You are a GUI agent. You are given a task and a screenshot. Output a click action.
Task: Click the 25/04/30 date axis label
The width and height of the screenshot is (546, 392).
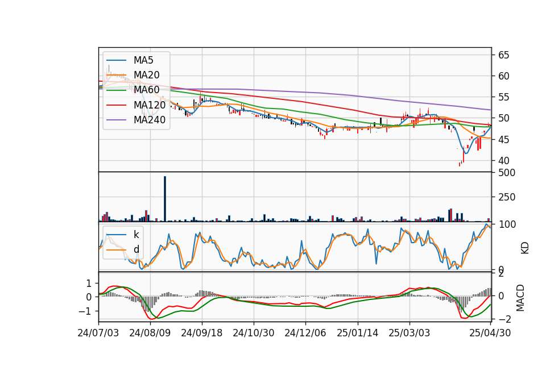[490, 333]
